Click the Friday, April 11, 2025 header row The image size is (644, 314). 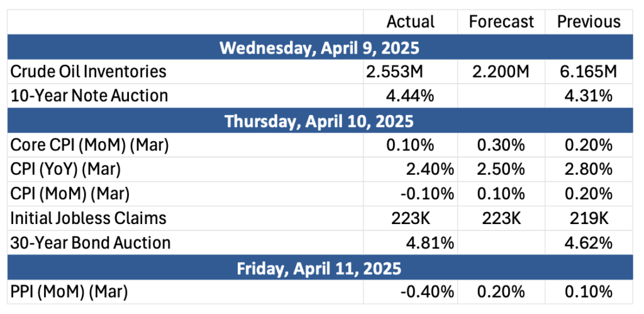pos(320,268)
